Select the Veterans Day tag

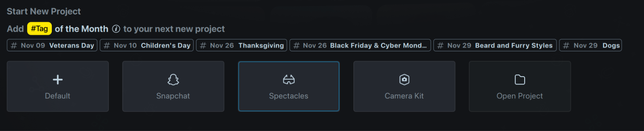coord(52,45)
